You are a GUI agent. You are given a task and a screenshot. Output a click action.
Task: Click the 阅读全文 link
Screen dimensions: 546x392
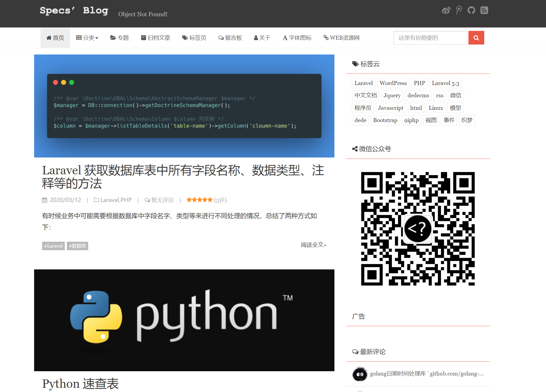tap(313, 245)
